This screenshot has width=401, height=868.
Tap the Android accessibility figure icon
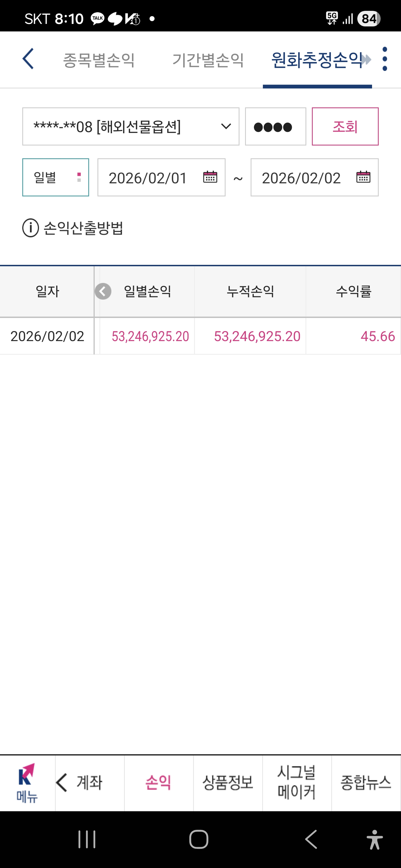(374, 839)
